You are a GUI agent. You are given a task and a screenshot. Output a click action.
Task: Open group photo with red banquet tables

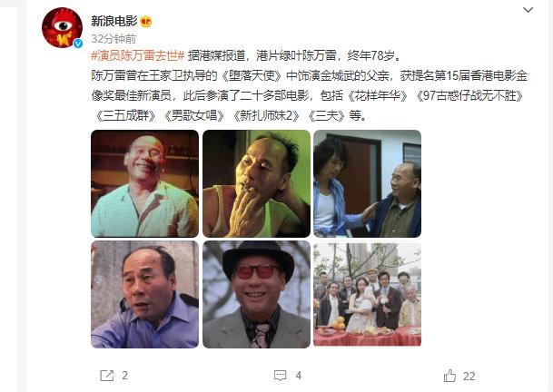tap(367, 294)
